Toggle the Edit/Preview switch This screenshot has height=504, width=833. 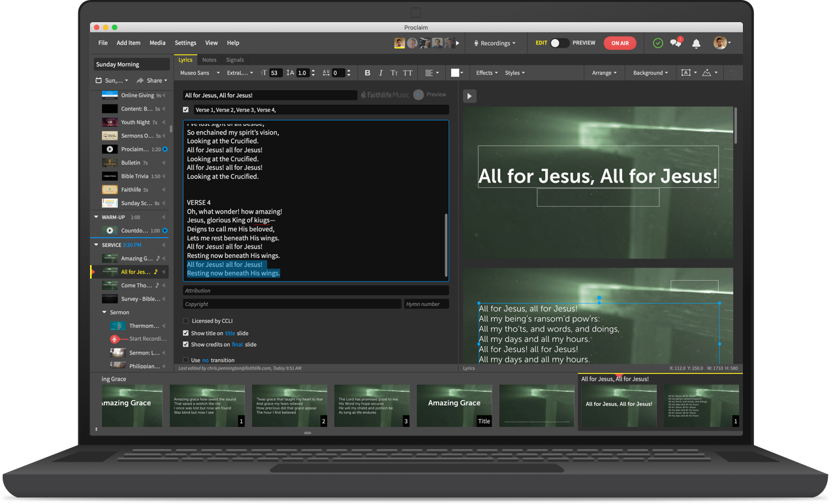[x=559, y=43]
